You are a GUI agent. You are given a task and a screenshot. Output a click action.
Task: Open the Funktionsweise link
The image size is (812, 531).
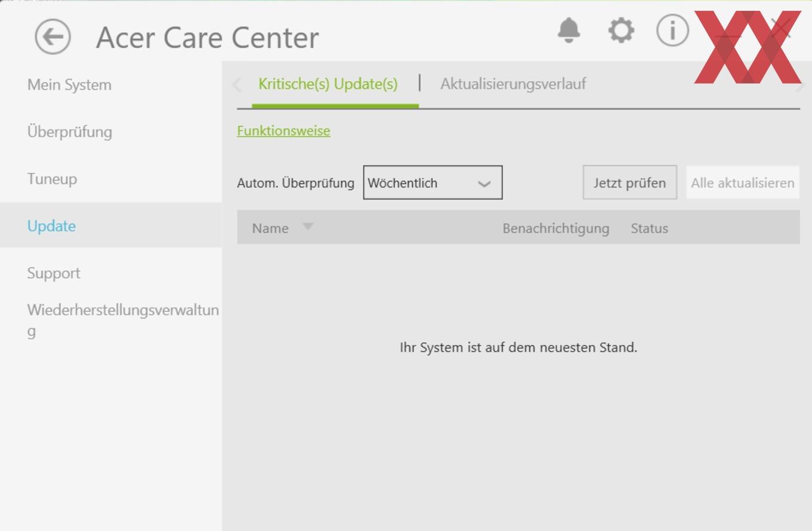pos(284,131)
